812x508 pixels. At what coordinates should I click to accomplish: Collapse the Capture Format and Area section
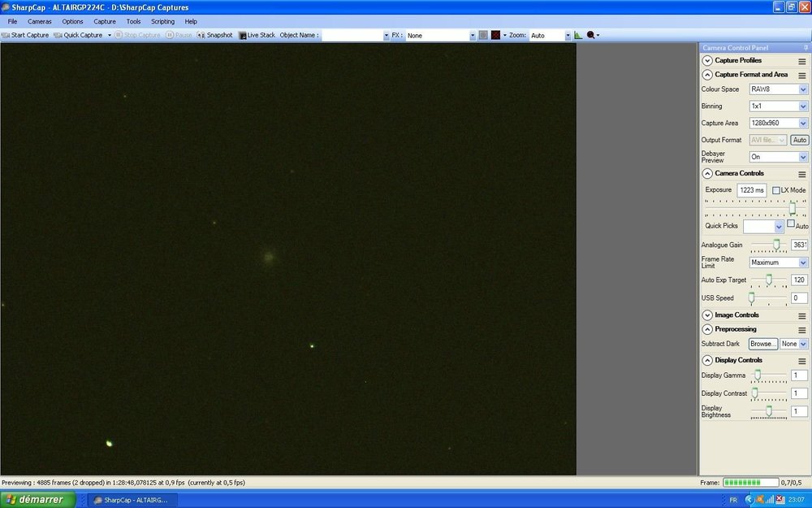pyautogui.click(x=707, y=75)
